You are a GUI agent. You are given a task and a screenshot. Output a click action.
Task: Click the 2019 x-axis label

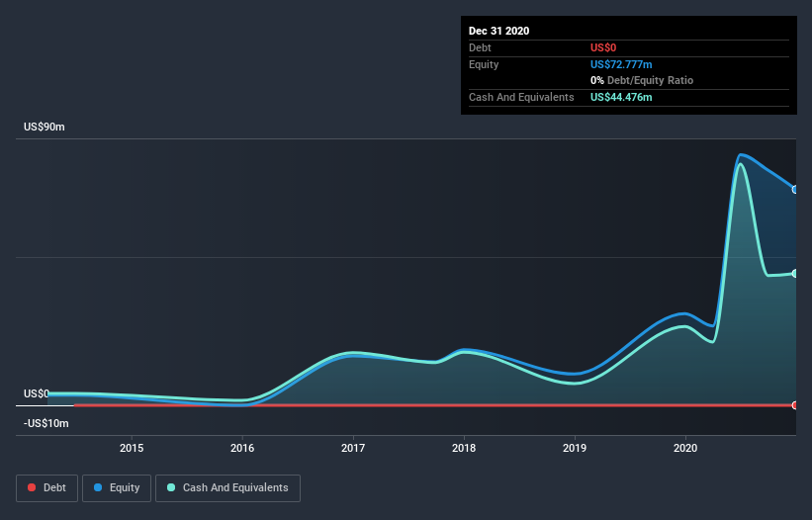click(x=575, y=448)
